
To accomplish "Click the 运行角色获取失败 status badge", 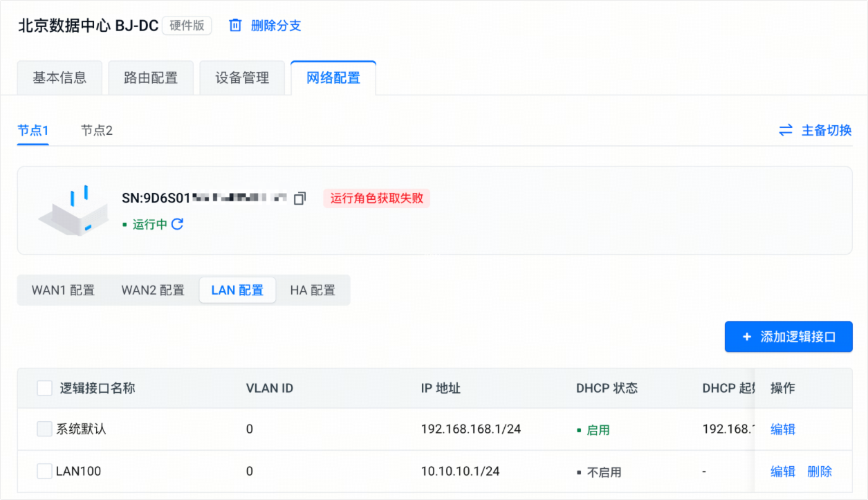I will [376, 198].
